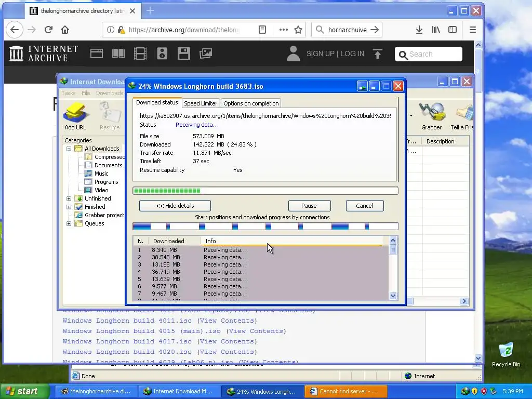Open a new Firefox tab with plus

click(x=150, y=11)
